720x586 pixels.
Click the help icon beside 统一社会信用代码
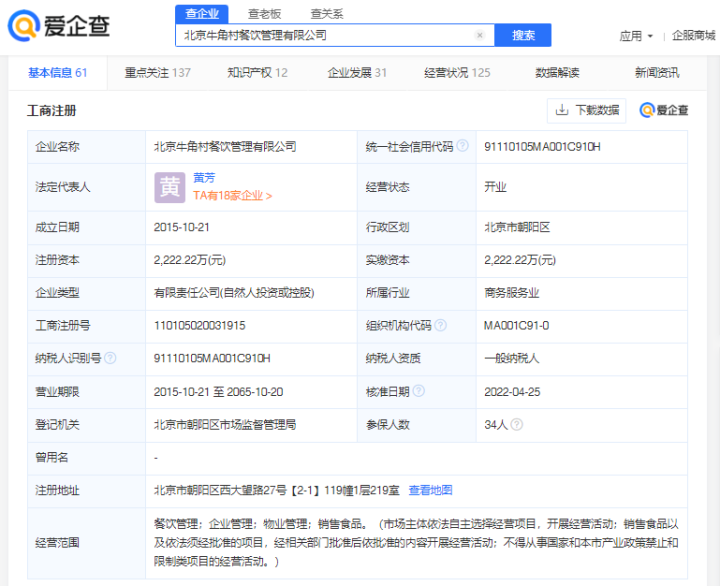point(463,146)
